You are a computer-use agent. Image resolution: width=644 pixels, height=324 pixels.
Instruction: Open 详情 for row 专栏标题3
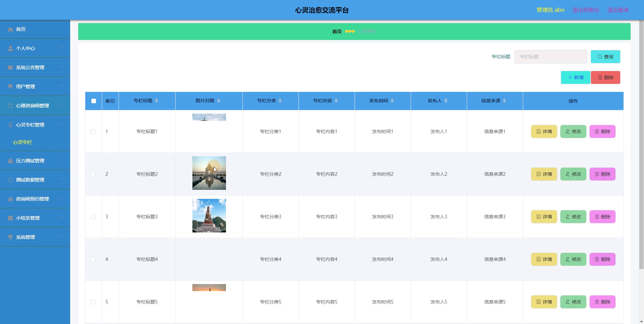coord(544,217)
